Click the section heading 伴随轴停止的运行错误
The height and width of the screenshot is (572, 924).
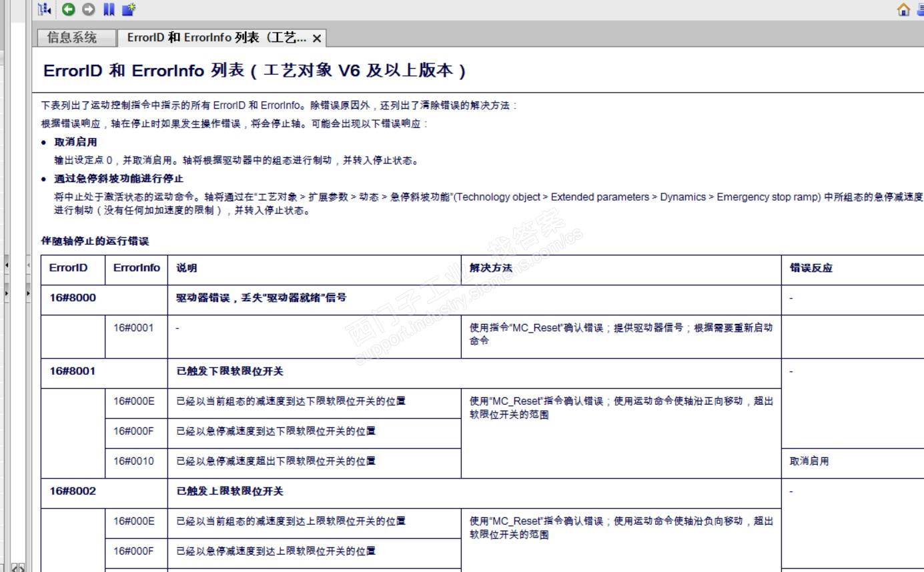[x=95, y=241]
